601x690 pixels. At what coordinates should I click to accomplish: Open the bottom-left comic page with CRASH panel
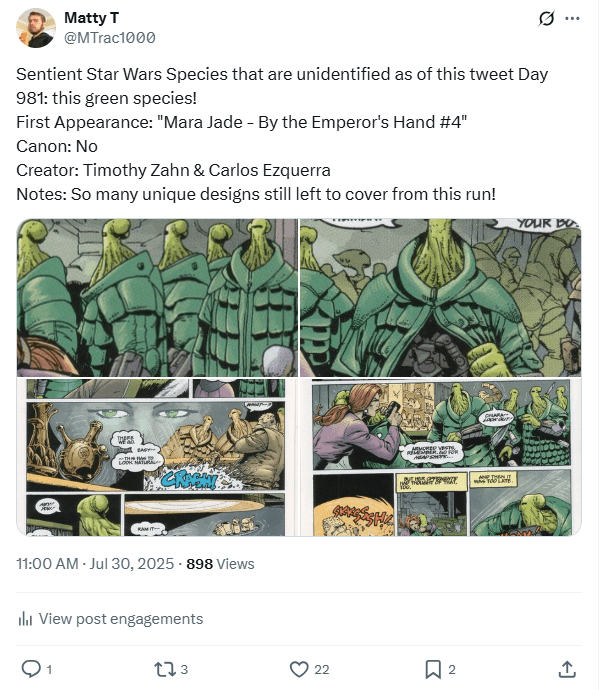point(157,457)
